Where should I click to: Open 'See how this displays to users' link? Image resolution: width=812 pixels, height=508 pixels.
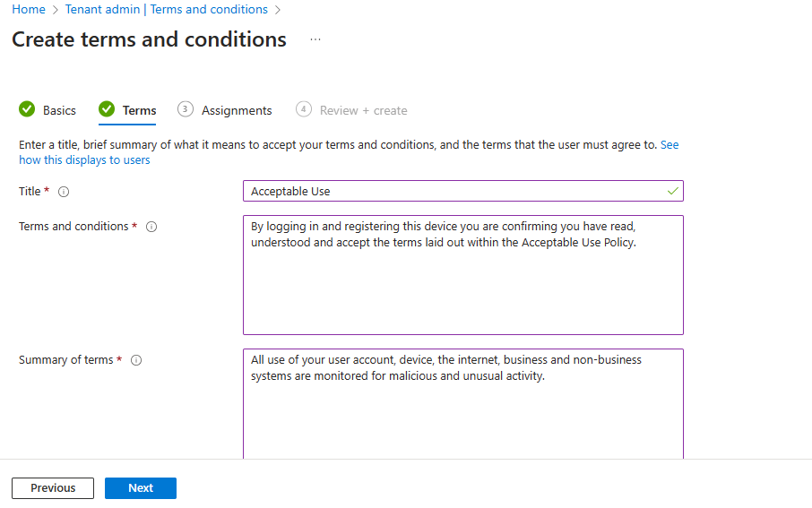coord(84,160)
